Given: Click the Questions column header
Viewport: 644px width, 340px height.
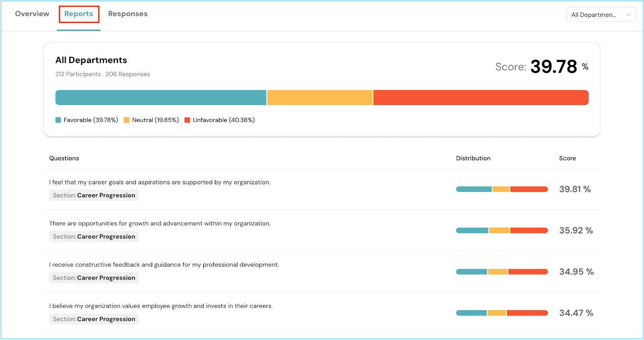Looking at the screenshot, I should pyautogui.click(x=64, y=159).
